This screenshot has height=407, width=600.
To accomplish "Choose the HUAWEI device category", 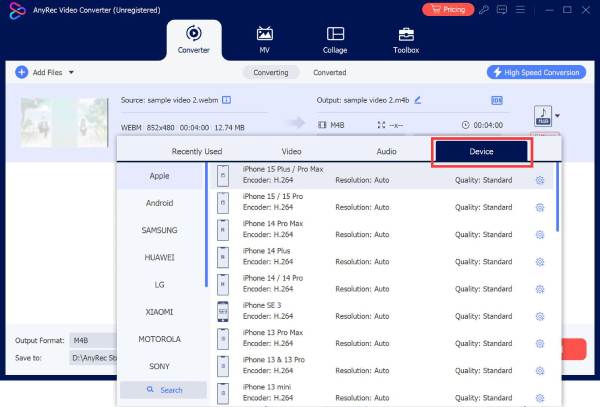I will [x=160, y=257].
